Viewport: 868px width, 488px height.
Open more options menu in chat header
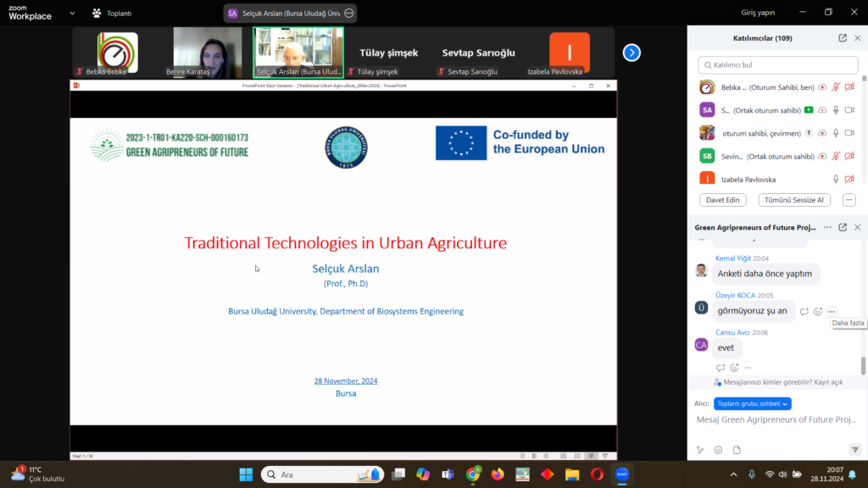[x=826, y=227]
